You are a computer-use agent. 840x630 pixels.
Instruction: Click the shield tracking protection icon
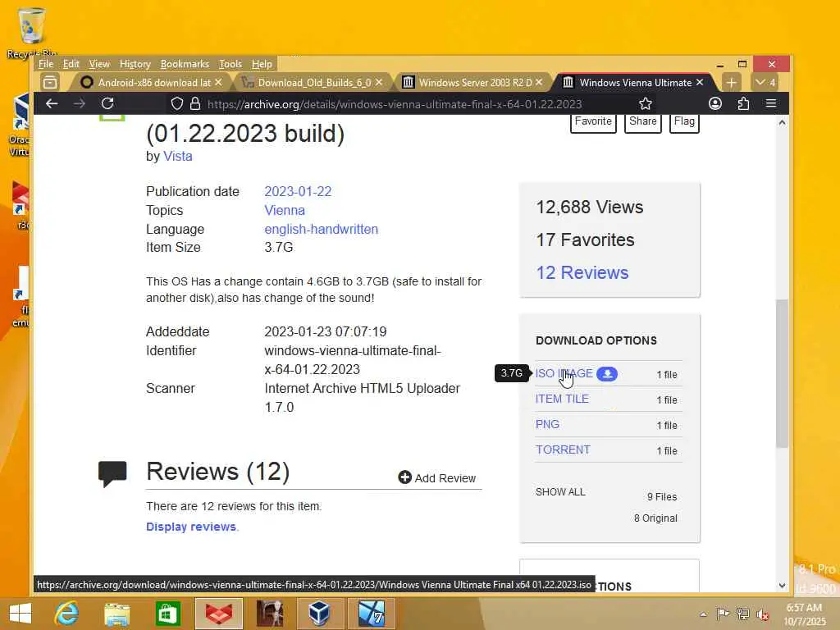tap(177, 103)
